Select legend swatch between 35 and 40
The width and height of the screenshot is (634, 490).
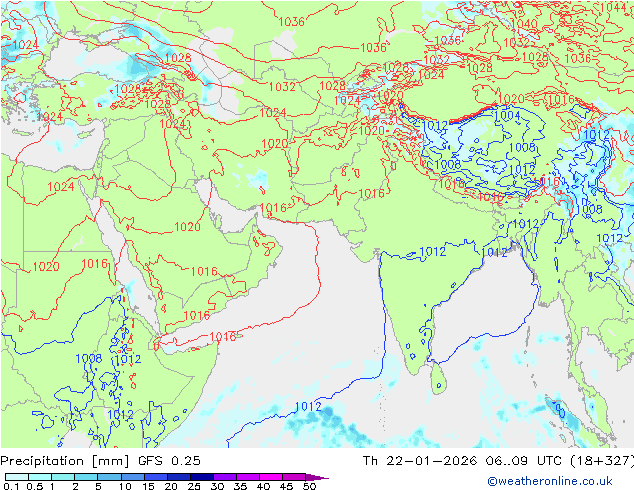tap(247, 477)
